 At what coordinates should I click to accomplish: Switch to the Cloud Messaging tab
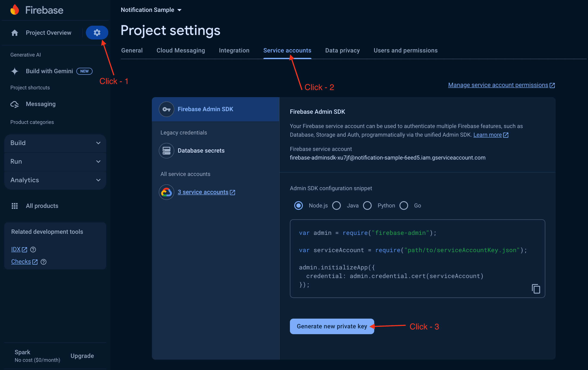tap(181, 50)
